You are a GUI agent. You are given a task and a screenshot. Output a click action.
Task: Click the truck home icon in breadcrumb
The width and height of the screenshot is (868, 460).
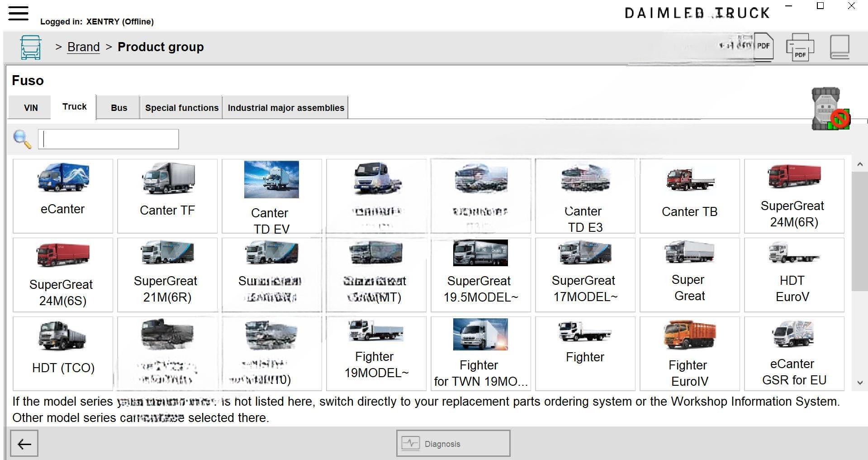click(x=31, y=47)
